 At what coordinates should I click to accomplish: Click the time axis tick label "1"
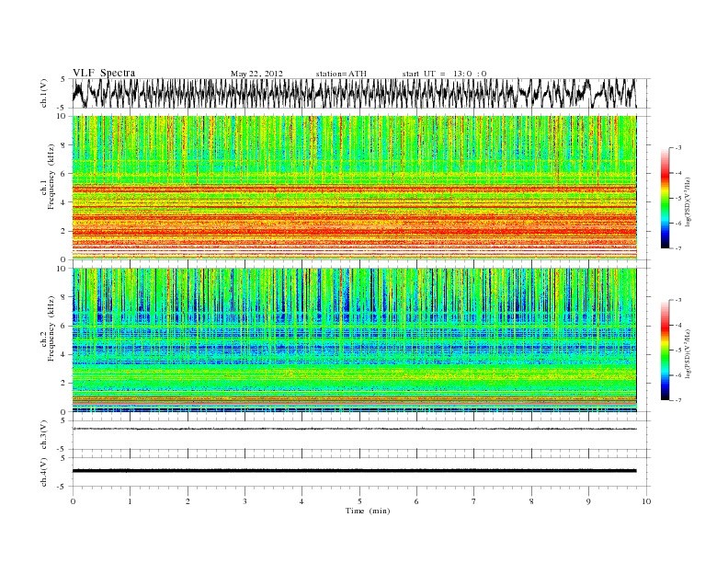[130, 501]
